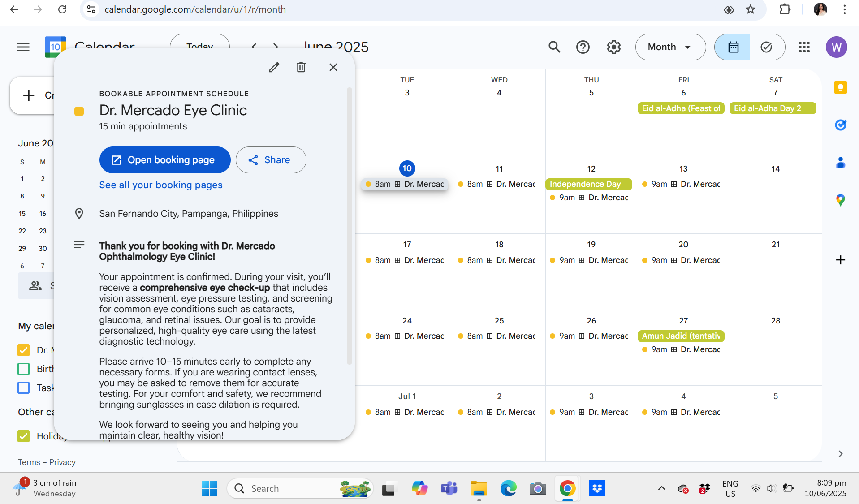
Task: Open Google Keep in side panel
Action: (x=840, y=87)
